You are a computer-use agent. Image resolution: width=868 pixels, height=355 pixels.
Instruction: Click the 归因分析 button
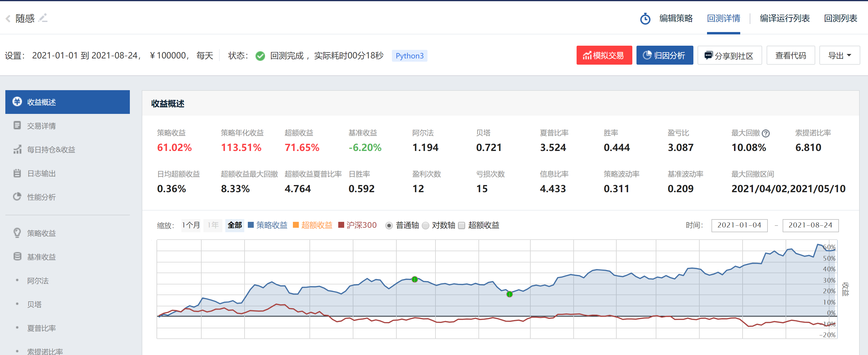tap(664, 55)
